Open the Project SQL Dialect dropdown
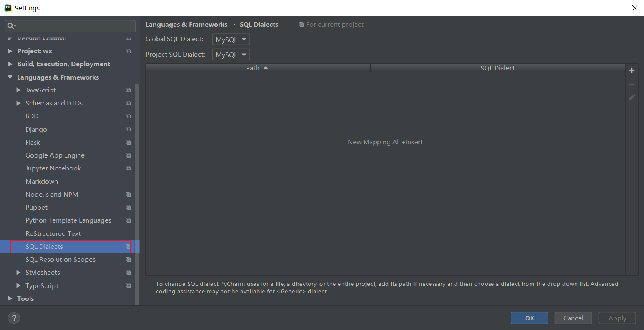This screenshot has height=330, width=644. coord(231,55)
